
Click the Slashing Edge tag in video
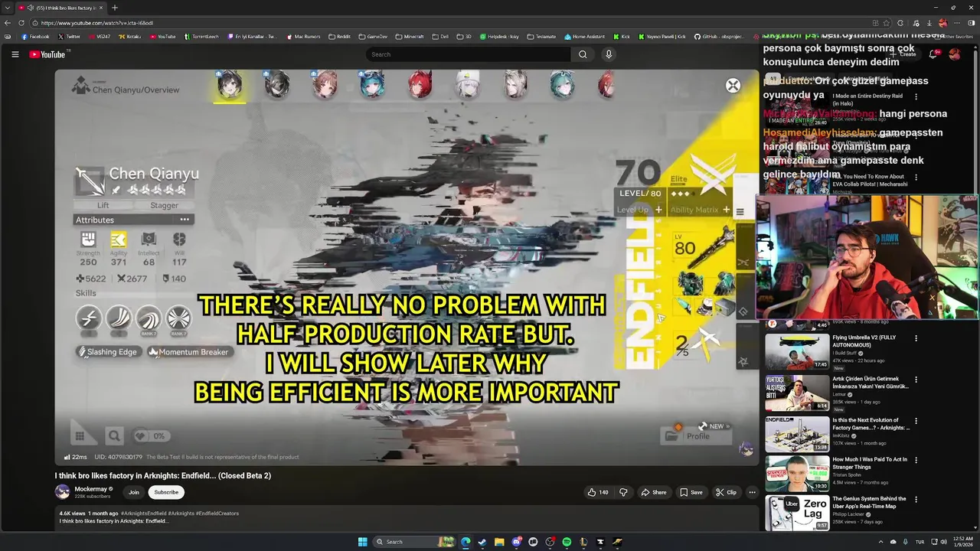pyautogui.click(x=107, y=352)
